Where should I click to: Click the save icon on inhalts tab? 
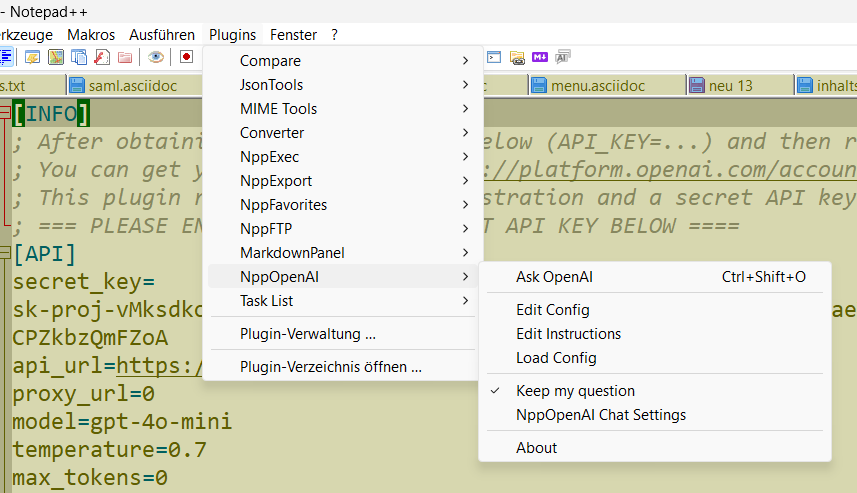click(805, 85)
